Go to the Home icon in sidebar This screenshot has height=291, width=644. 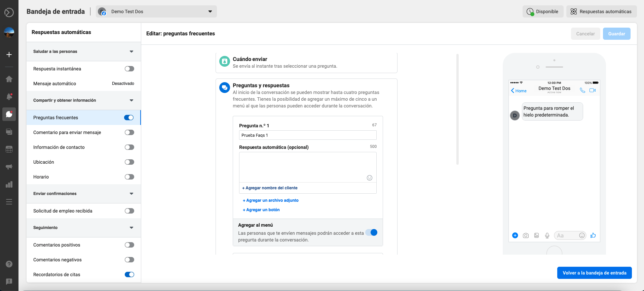pos(9,79)
